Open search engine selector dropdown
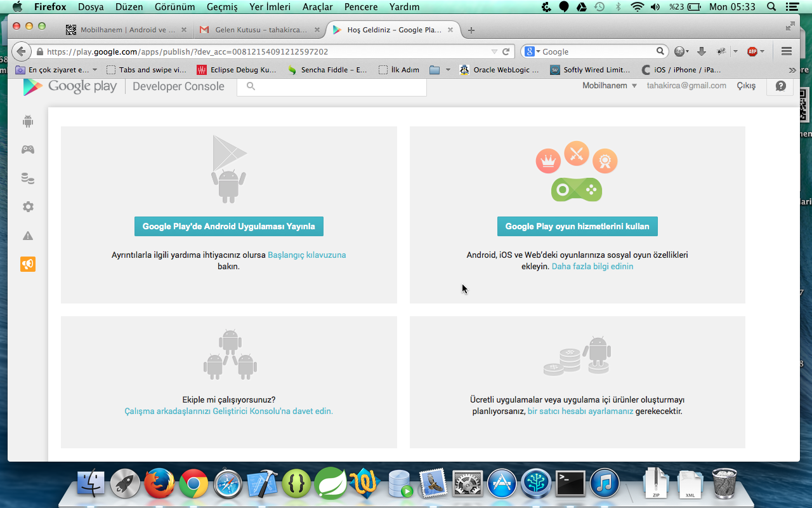Image resolution: width=812 pixels, height=508 pixels. pos(532,51)
